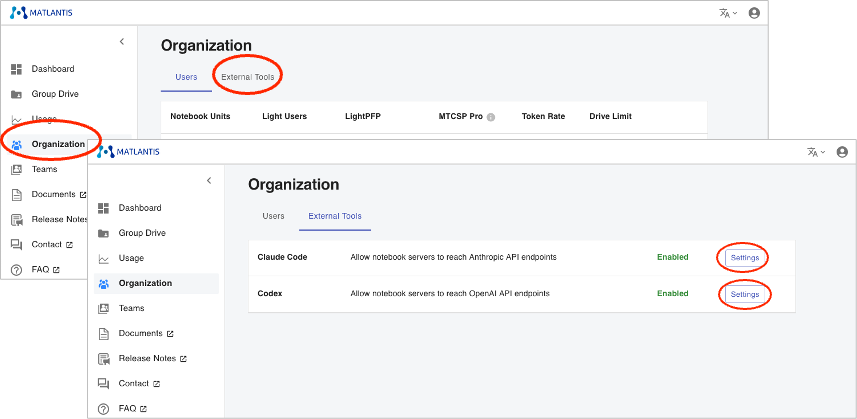
Task: Click Release Notes icon in the front window
Action: click(103, 359)
